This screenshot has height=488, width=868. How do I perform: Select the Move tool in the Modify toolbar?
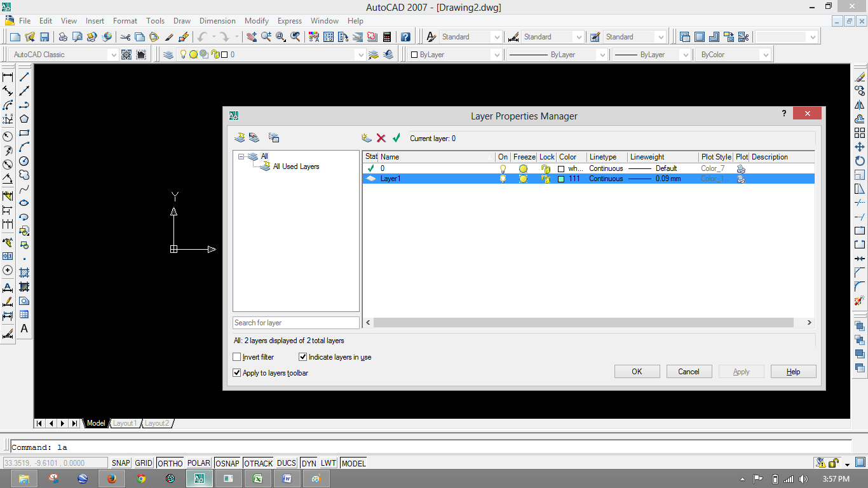click(860, 147)
